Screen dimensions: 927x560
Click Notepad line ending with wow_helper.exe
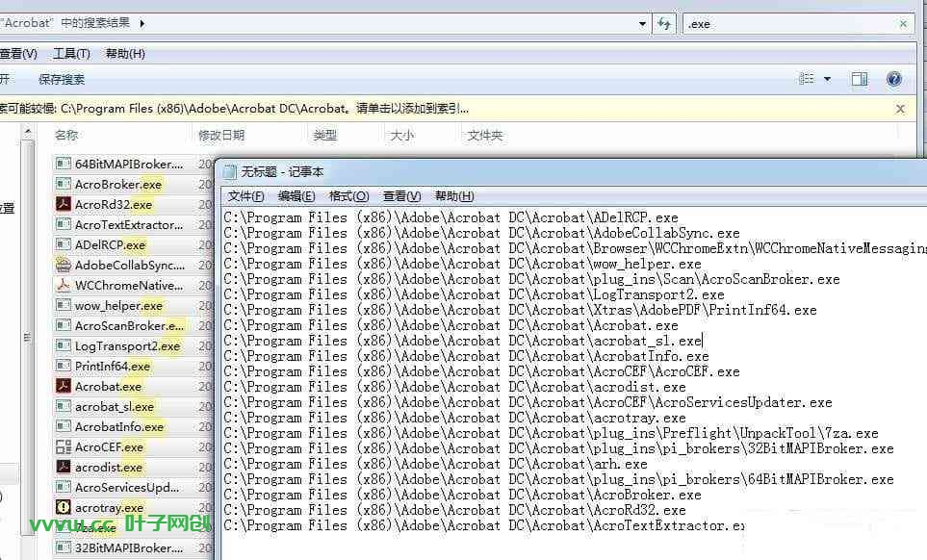point(462,264)
